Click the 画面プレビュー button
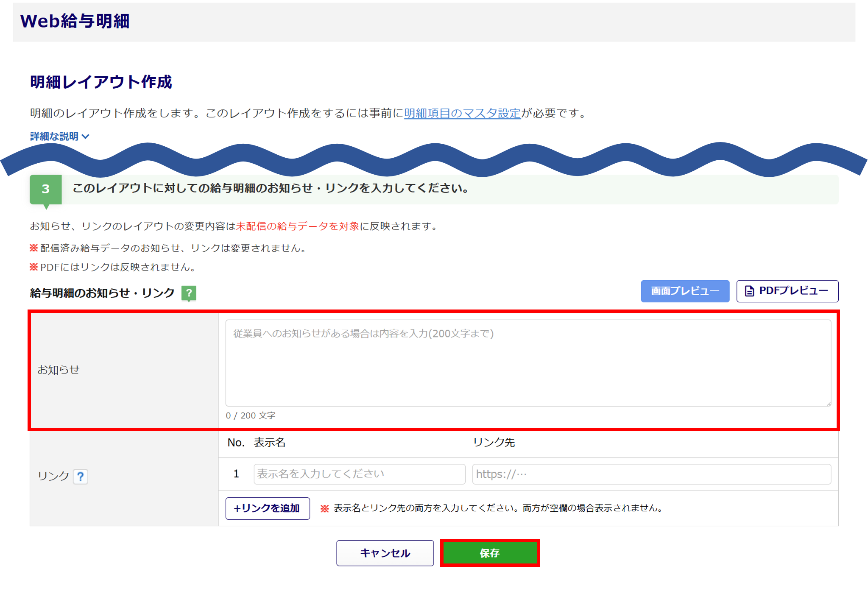868x594 pixels. [x=685, y=291]
